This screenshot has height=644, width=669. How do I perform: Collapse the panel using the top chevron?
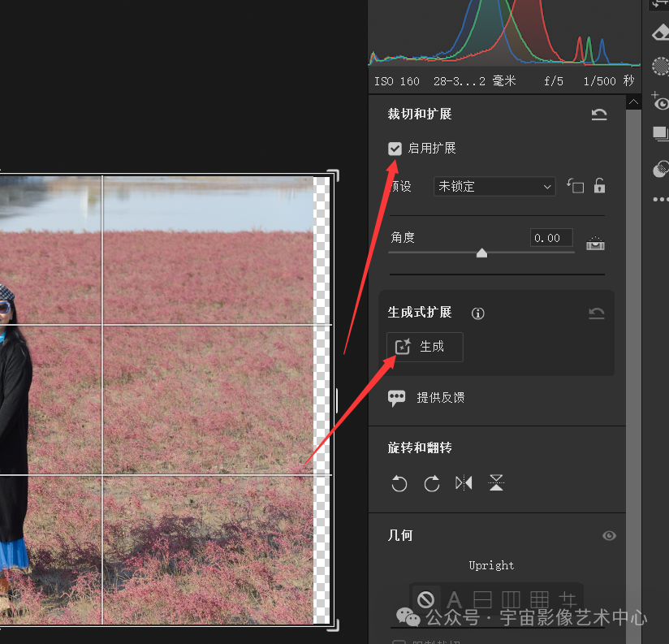point(633,102)
